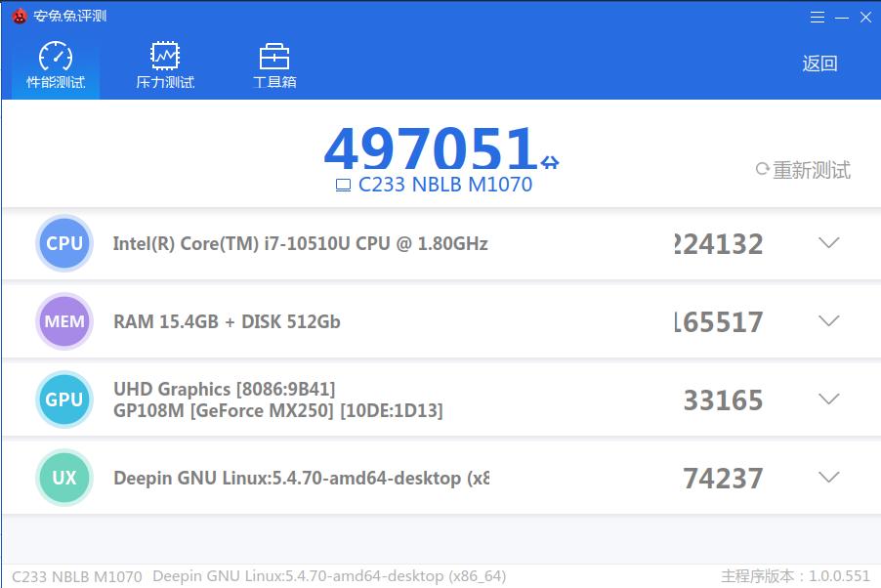Click the laptop icon beside device name
This screenshot has height=588, width=881.
343,185
